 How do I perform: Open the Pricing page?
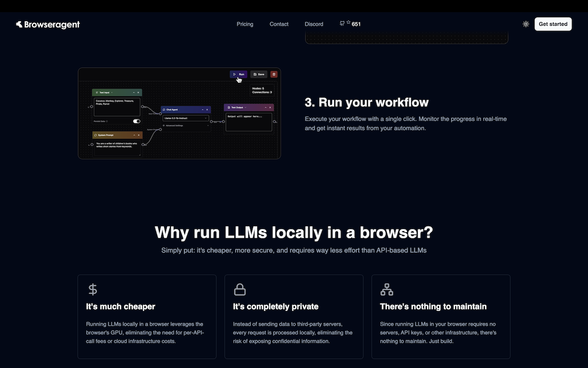coord(245,24)
